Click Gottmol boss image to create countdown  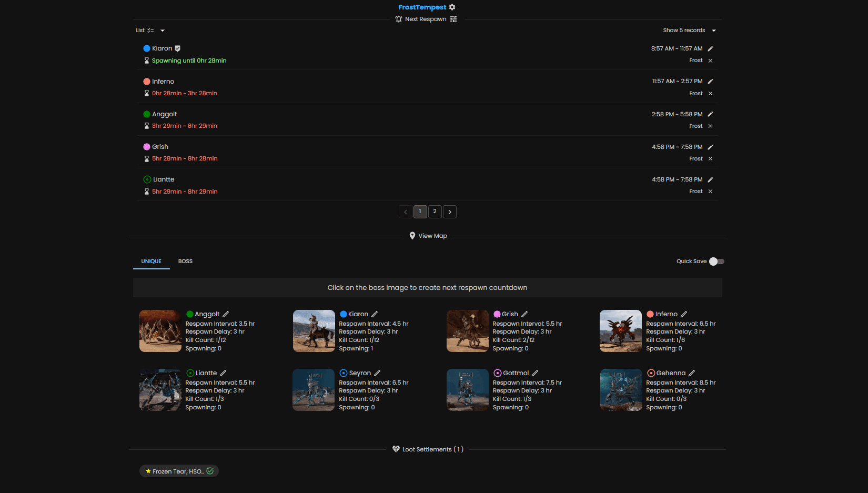click(468, 390)
